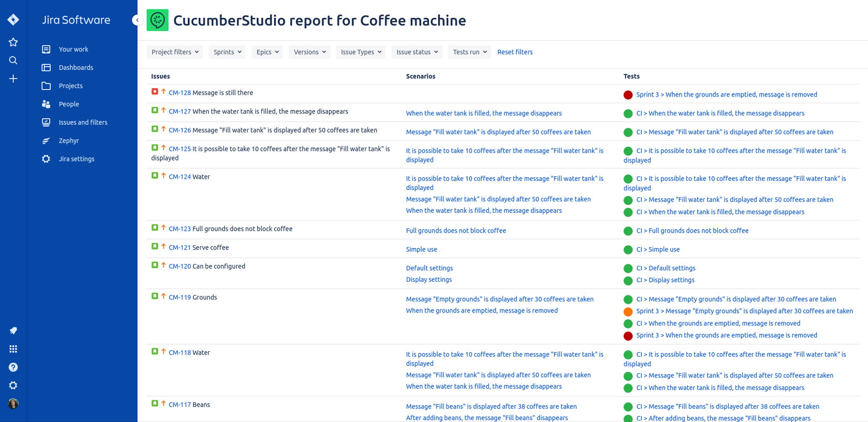
Task: Click green status dot for CI > Simple use
Action: pyautogui.click(x=628, y=249)
